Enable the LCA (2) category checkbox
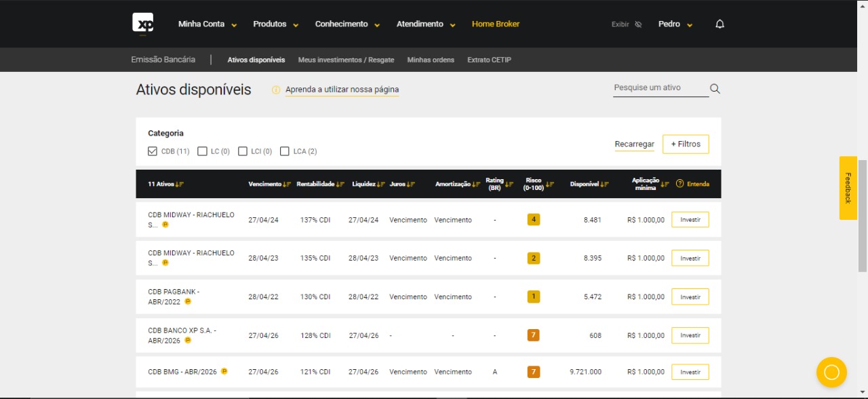Viewport: 868px width, 399px height. tap(285, 151)
